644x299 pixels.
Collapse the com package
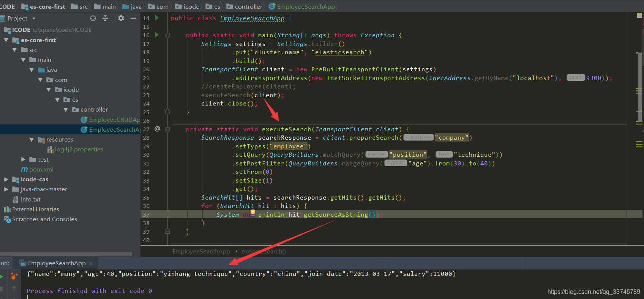[x=40, y=80]
